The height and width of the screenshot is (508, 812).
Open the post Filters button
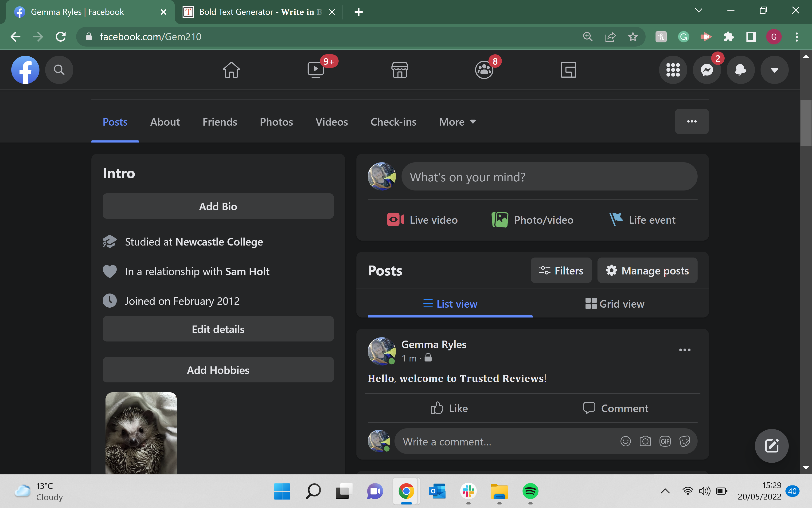coord(561,270)
